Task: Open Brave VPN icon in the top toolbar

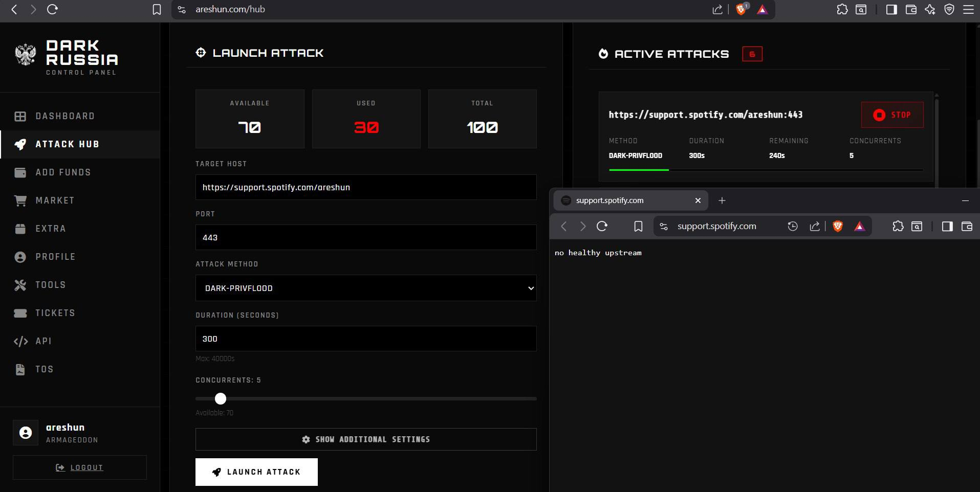Action: click(949, 9)
